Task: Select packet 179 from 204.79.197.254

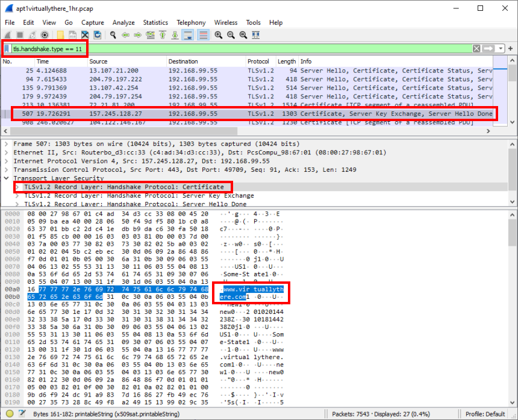Action: tap(247, 96)
